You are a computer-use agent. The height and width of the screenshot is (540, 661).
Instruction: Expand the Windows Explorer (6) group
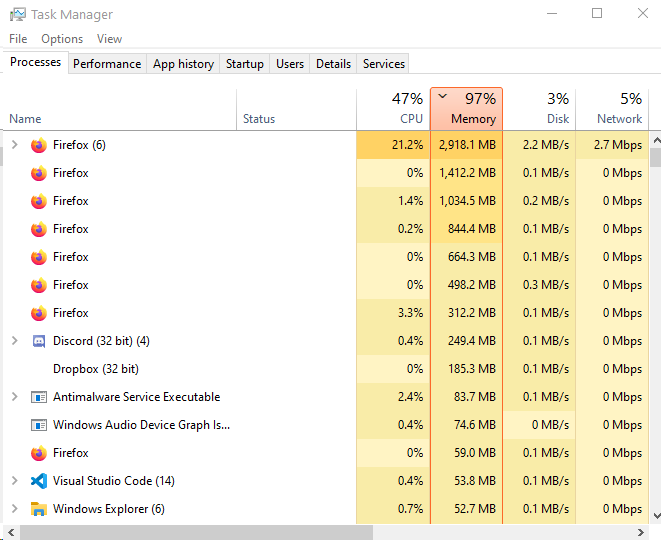[x=15, y=509]
